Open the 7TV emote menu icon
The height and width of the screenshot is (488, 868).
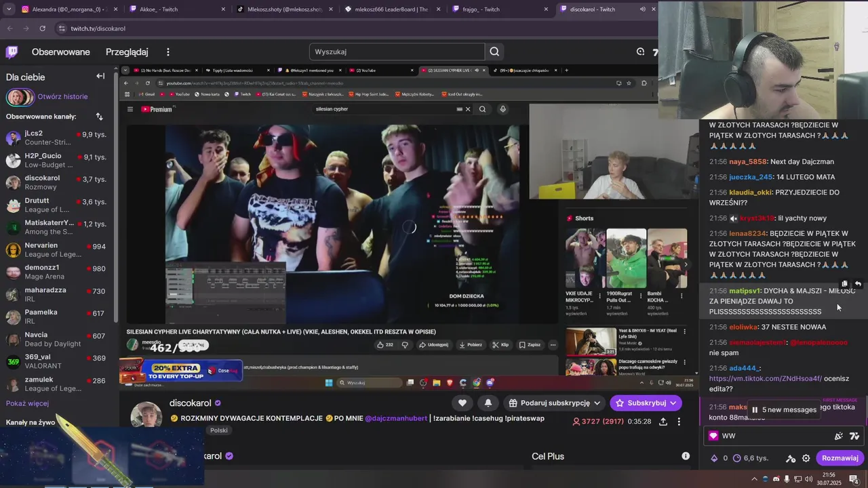click(x=854, y=436)
